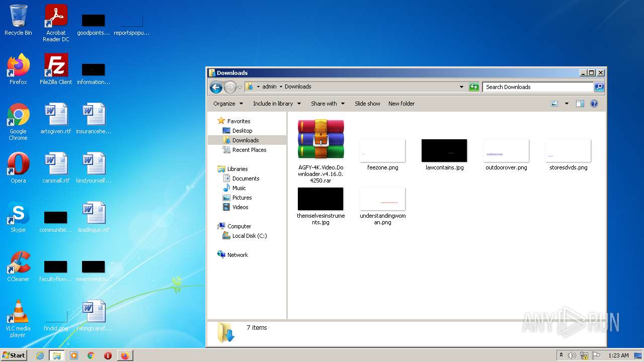Refresh the Downloads folder view
The image size is (644, 362).
coord(473,87)
